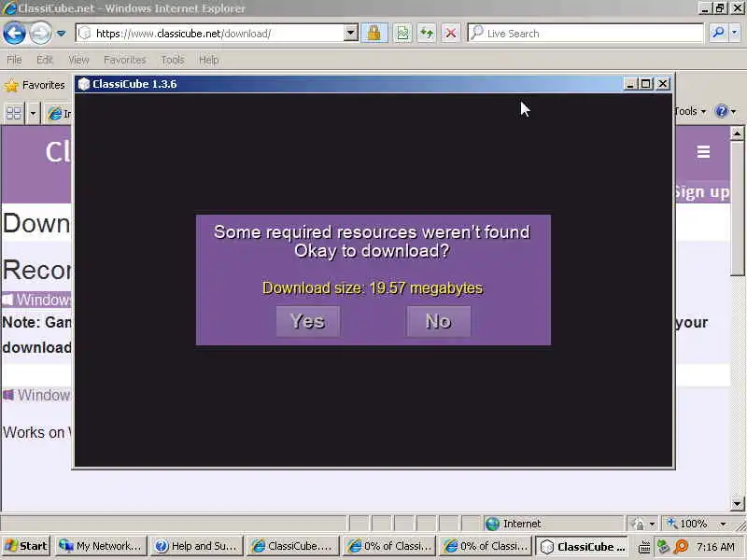The height and width of the screenshot is (560, 747).
Task: Open the Edit menu
Action: pyautogui.click(x=45, y=60)
